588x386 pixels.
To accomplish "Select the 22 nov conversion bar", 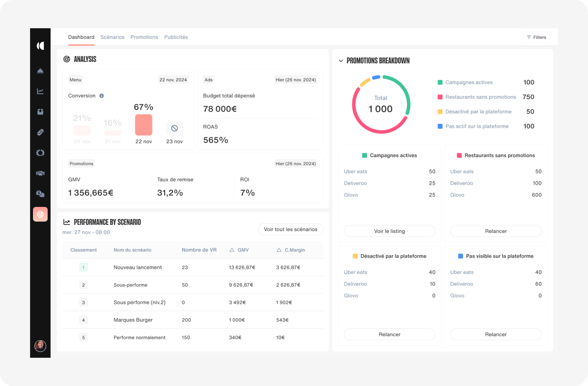I will click(x=144, y=125).
